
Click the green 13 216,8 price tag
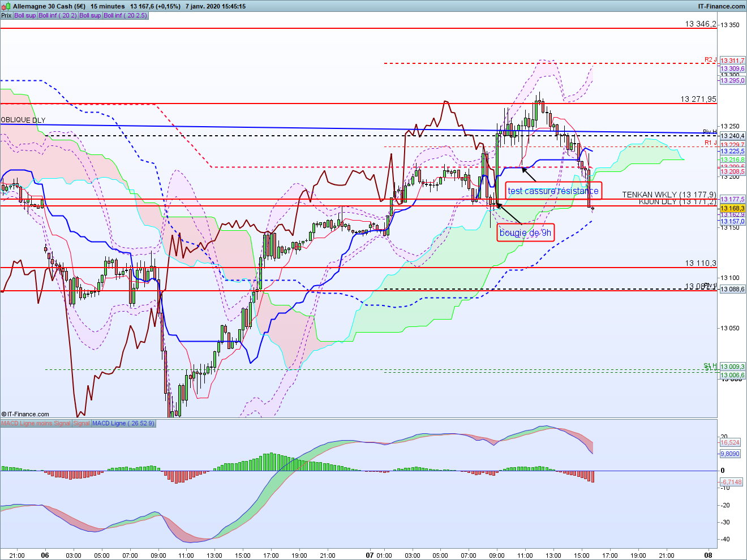point(732,160)
